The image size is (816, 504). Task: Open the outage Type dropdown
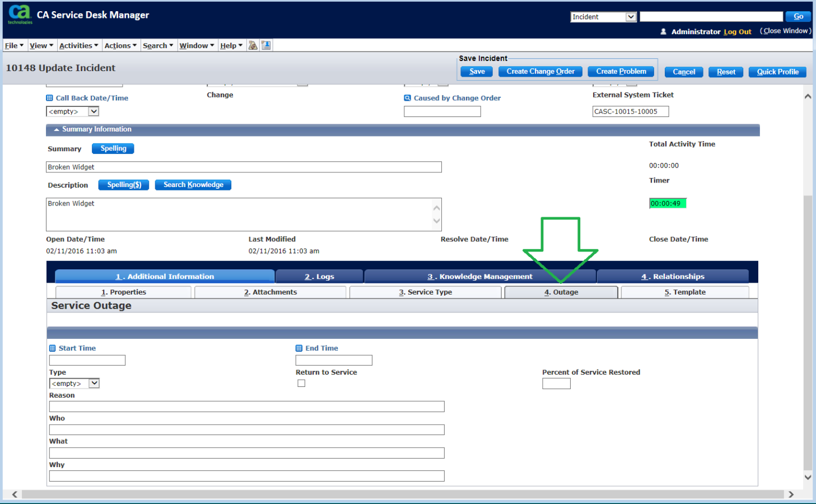(x=74, y=384)
